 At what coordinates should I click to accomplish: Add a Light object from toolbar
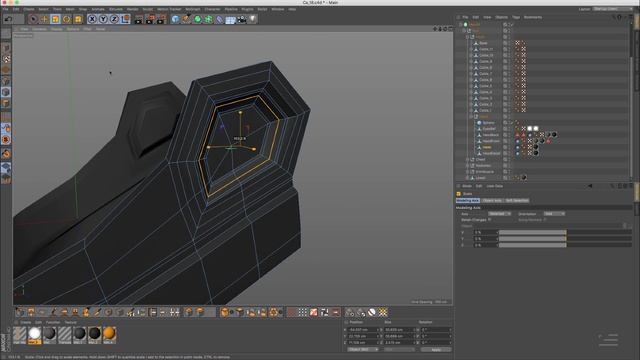pyautogui.click(x=253, y=19)
